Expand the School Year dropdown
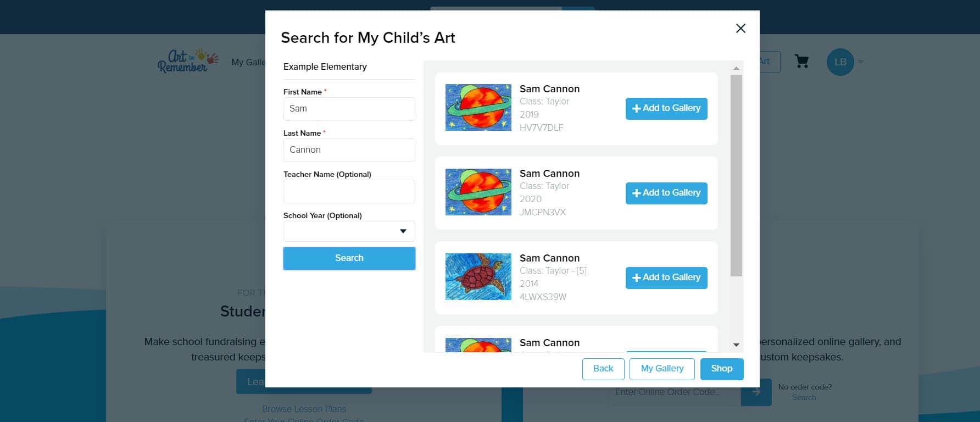 point(349,231)
